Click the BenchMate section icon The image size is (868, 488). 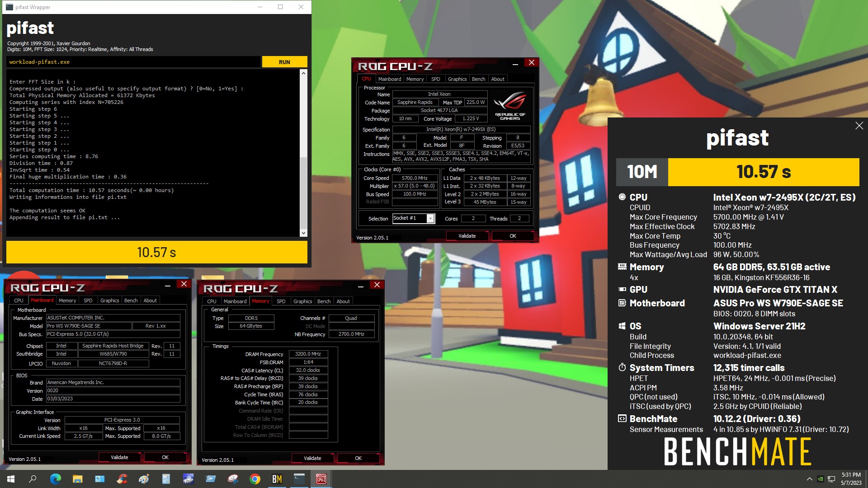[x=622, y=418]
